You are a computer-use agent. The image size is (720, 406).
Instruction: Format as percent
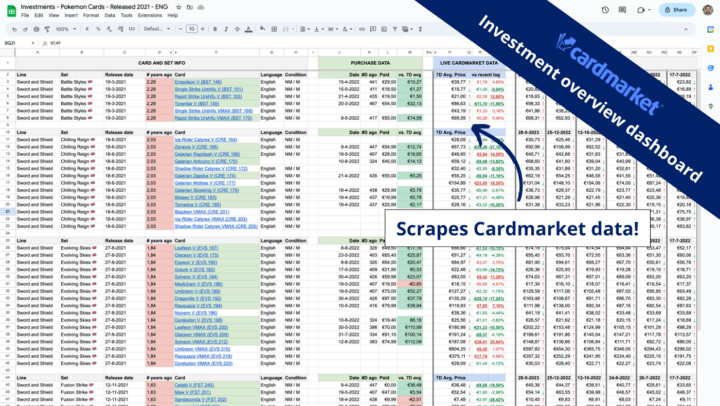[98, 29]
